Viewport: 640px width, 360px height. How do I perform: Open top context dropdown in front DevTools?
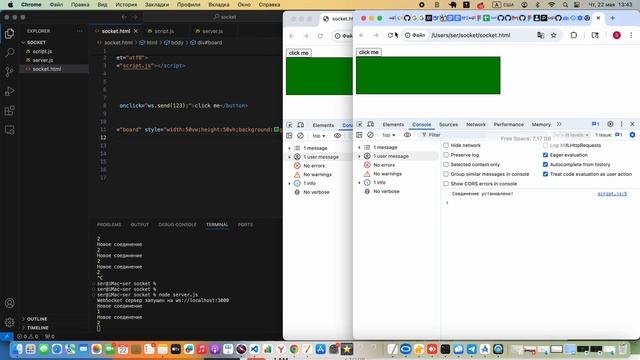pos(389,135)
